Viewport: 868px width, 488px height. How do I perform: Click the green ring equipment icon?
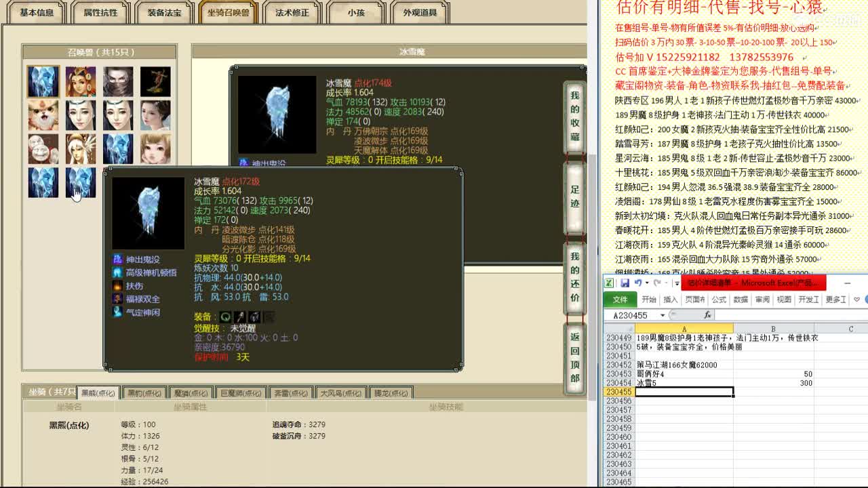[225, 317]
